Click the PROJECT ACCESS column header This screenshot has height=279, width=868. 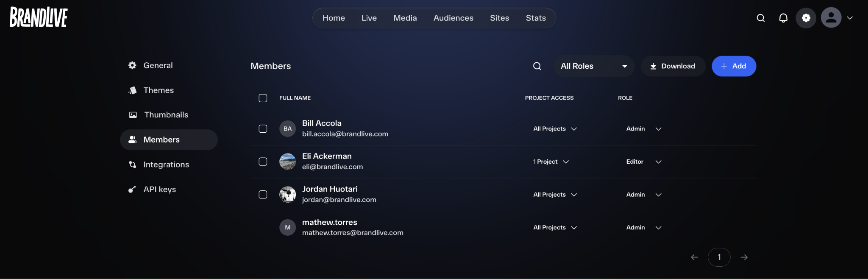[549, 98]
